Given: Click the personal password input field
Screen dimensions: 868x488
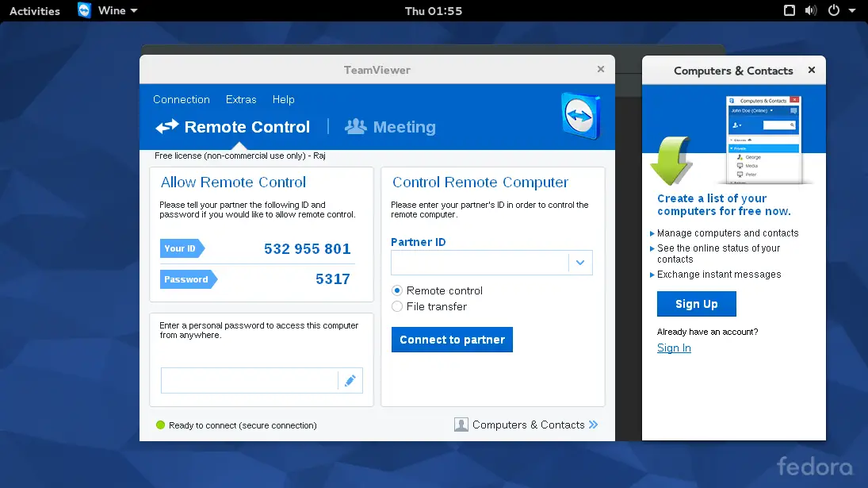Looking at the screenshot, I should (250, 381).
